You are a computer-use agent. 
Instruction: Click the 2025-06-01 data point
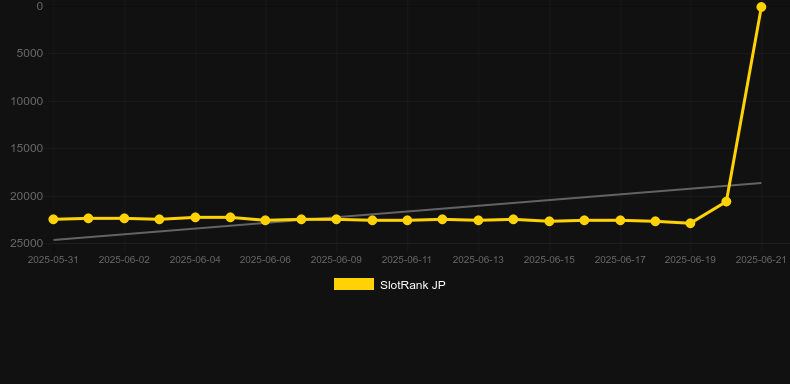[88, 218]
